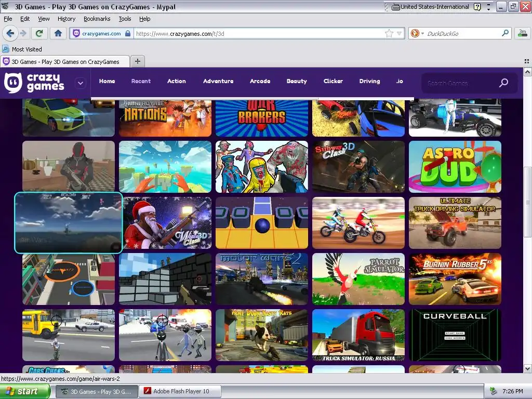Open the Help menu
Screen dimensions: 532x399
click(x=144, y=19)
